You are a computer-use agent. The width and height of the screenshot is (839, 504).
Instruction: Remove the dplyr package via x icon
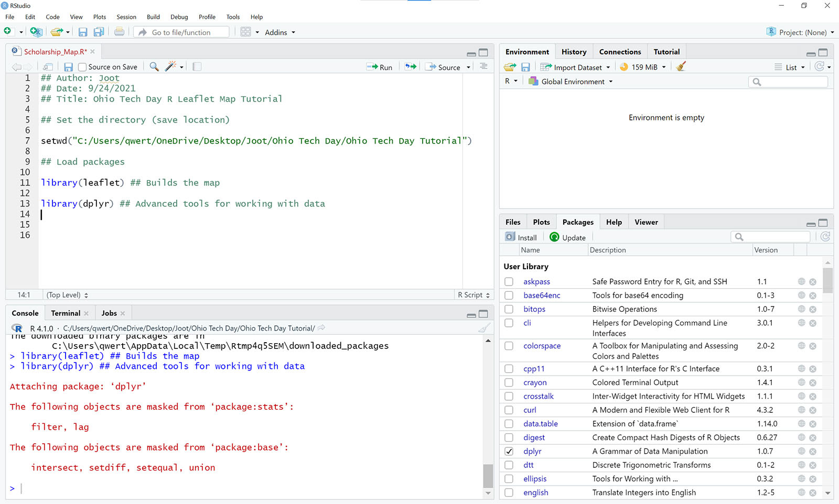click(x=813, y=451)
